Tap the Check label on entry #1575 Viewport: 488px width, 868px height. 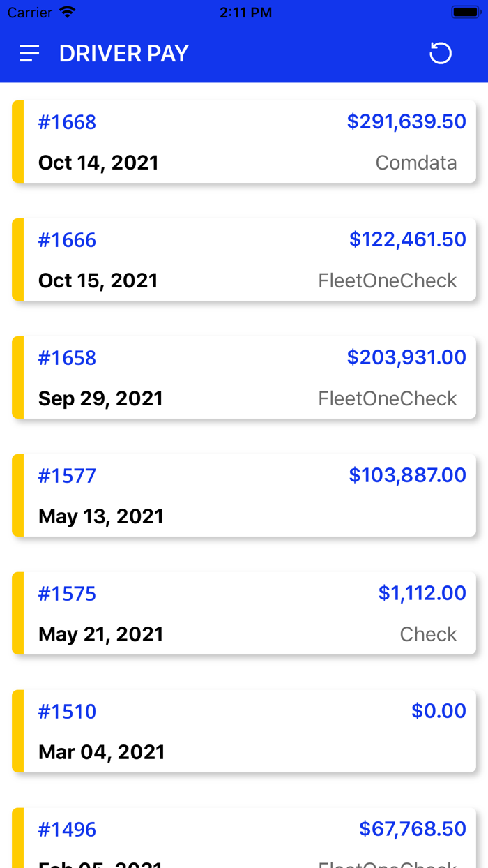coord(428,634)
